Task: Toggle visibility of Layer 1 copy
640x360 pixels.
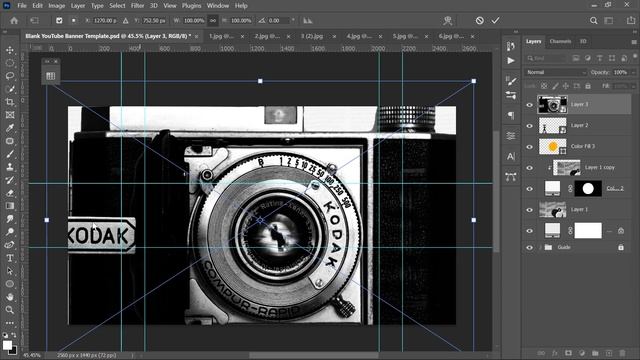Action: tap(530, 168)
